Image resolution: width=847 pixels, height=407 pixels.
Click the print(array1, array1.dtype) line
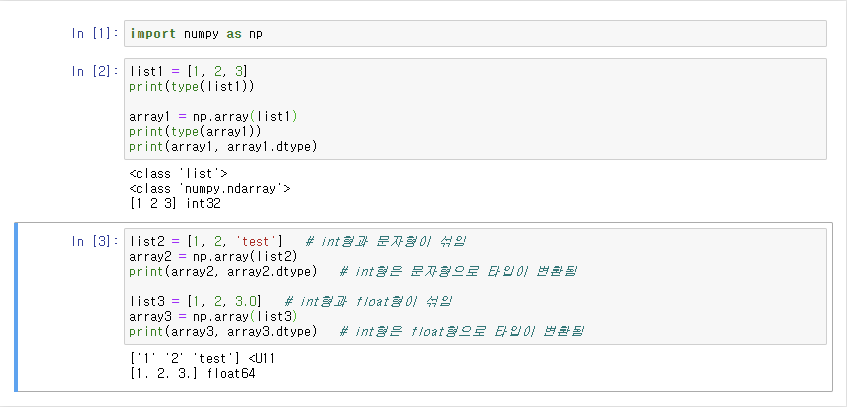click(x=223, y=146)
